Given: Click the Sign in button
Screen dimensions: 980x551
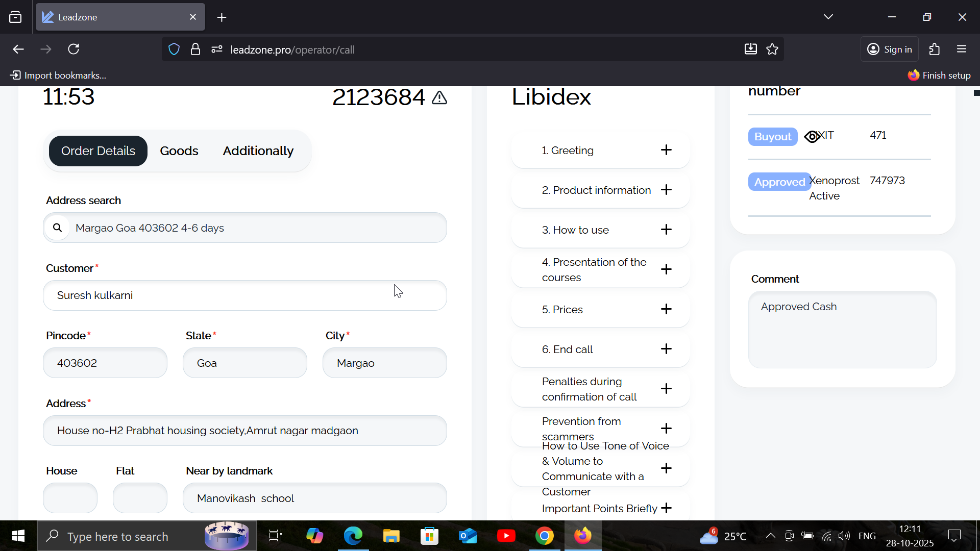Looking at the screenshot, I should click(x=890, y=49).
